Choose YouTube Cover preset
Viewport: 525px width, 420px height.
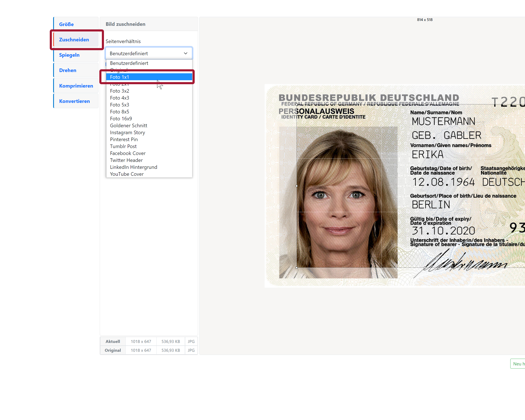pos(127,174)
